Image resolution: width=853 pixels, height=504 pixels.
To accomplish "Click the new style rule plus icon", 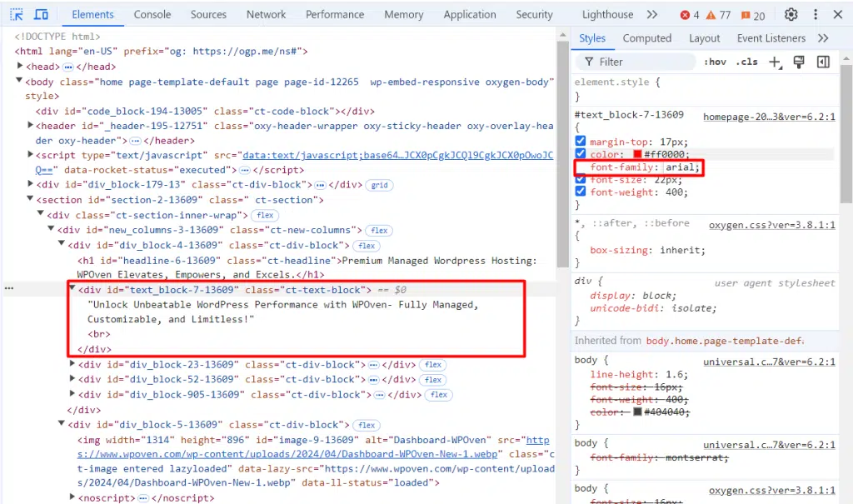I will click(775, 62).
